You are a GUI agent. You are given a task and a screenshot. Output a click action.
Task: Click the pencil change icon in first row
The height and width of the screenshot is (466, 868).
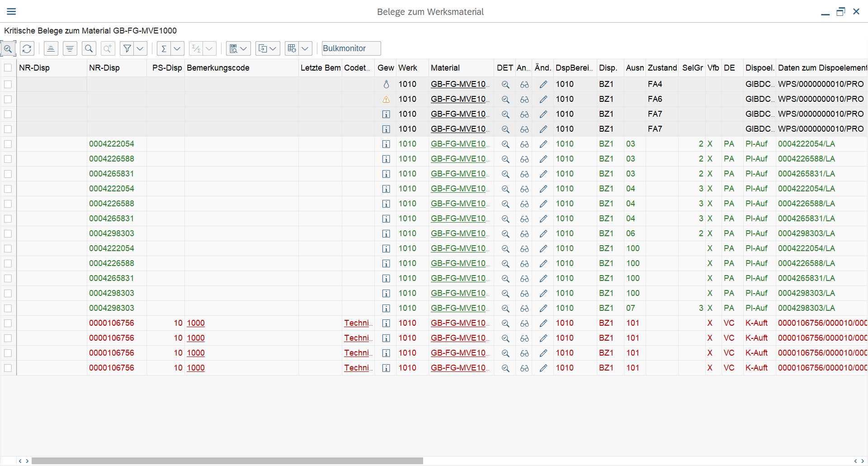click(543, 84)
